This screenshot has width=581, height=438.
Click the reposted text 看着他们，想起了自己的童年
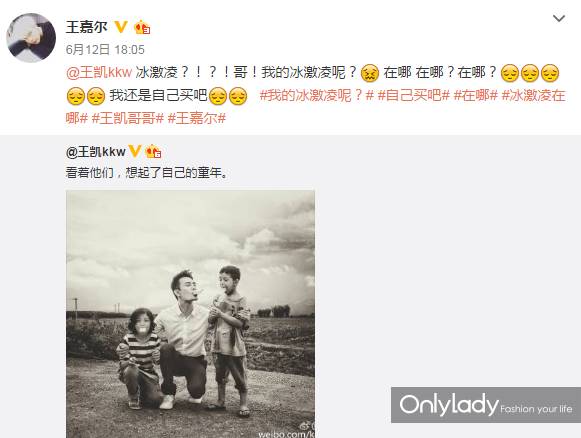147,173
